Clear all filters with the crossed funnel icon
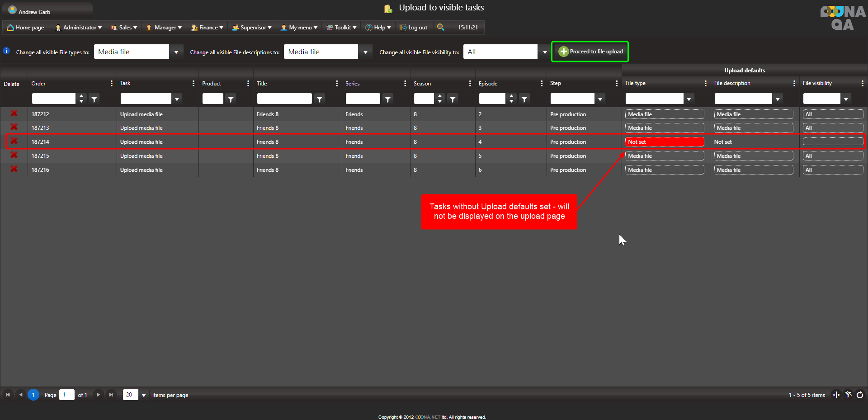868x420 pixels. (848, 395)
